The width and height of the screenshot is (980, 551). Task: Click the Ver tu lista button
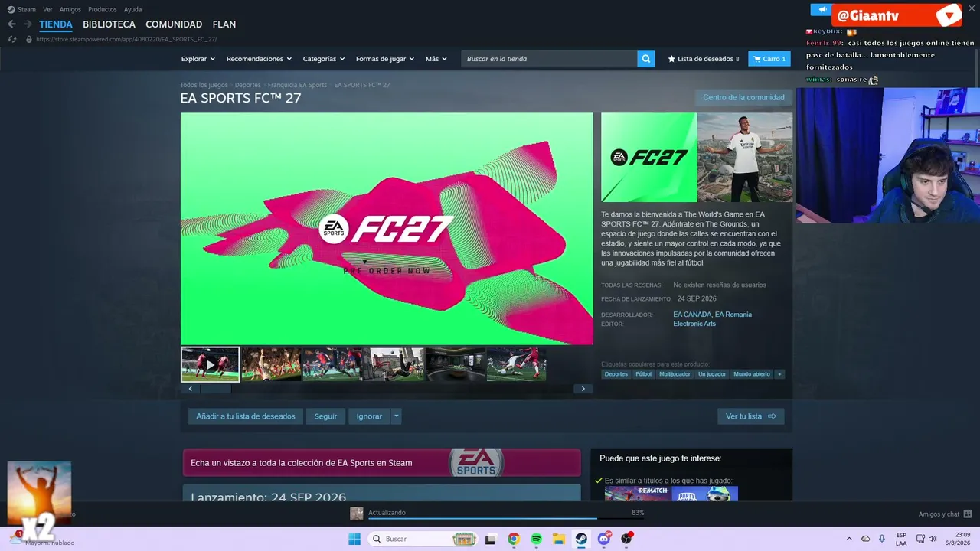point(750,416)
